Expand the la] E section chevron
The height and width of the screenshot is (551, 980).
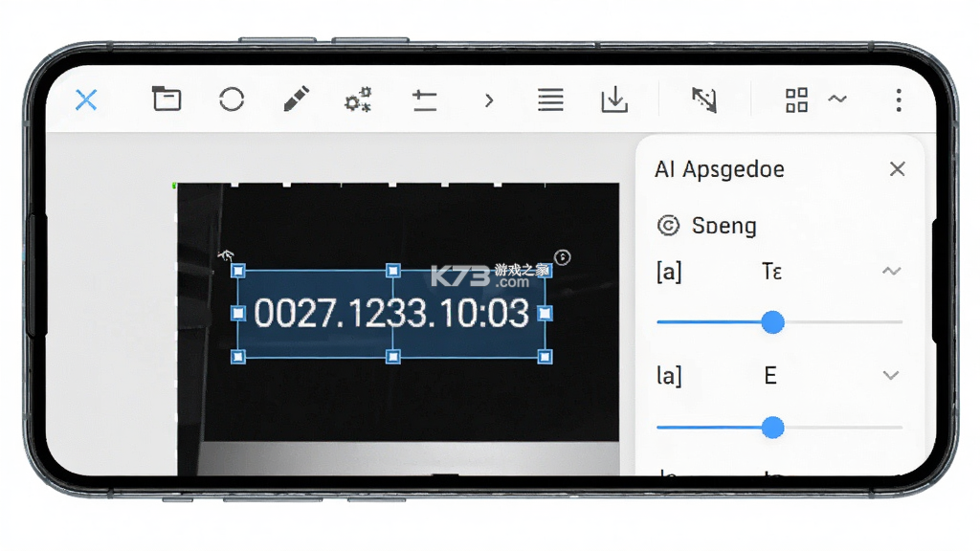tap(891, 375)
